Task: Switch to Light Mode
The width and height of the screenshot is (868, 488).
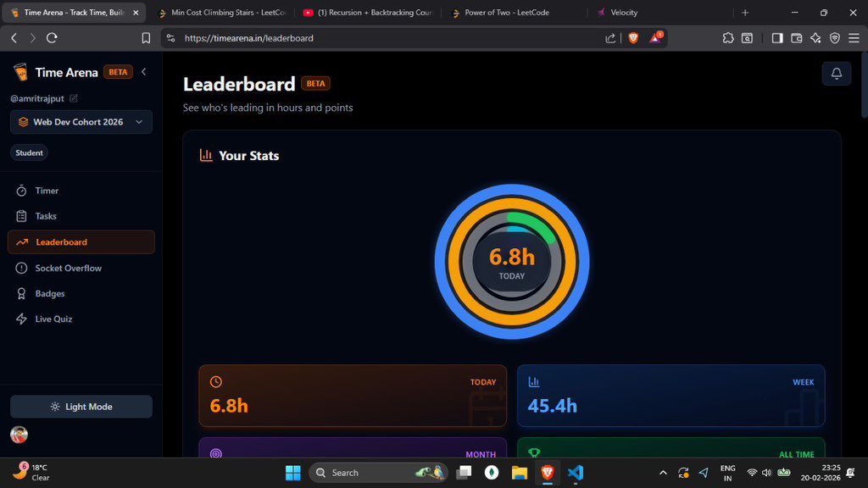Action: (x=81, y=407)
